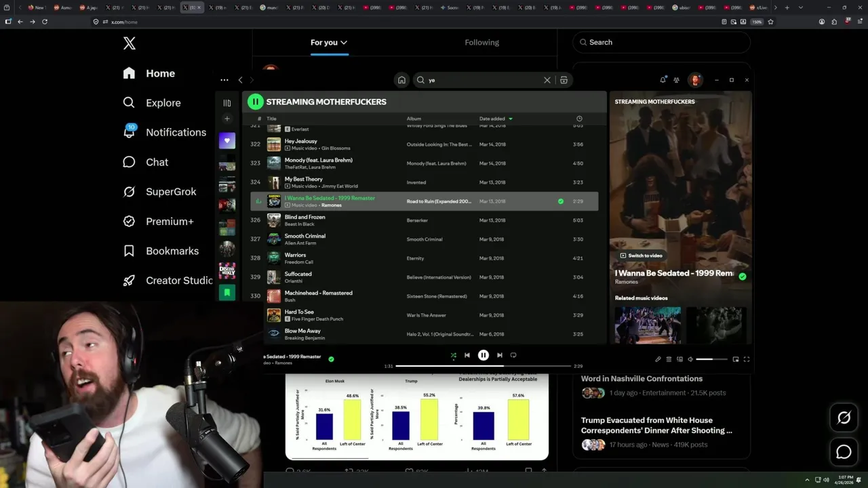The image size is (868, 488).
Task: Select Machinehead - Remastered track
Action: click(x=424, y=296)
